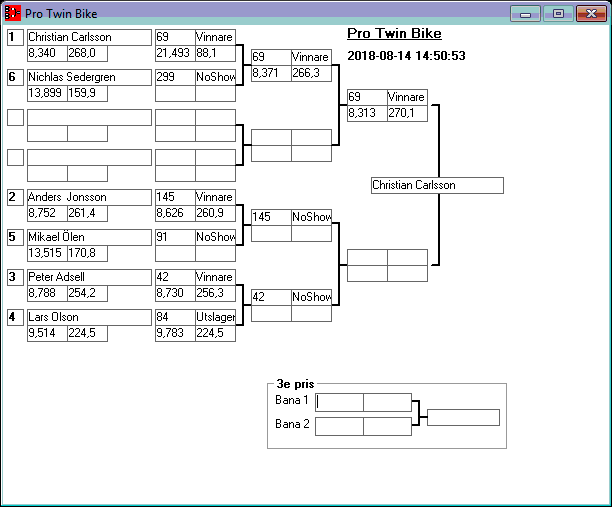Click the Christian Carlsson name field in seed 1
This screenshot has height=507, width=612.
point(89,37)
